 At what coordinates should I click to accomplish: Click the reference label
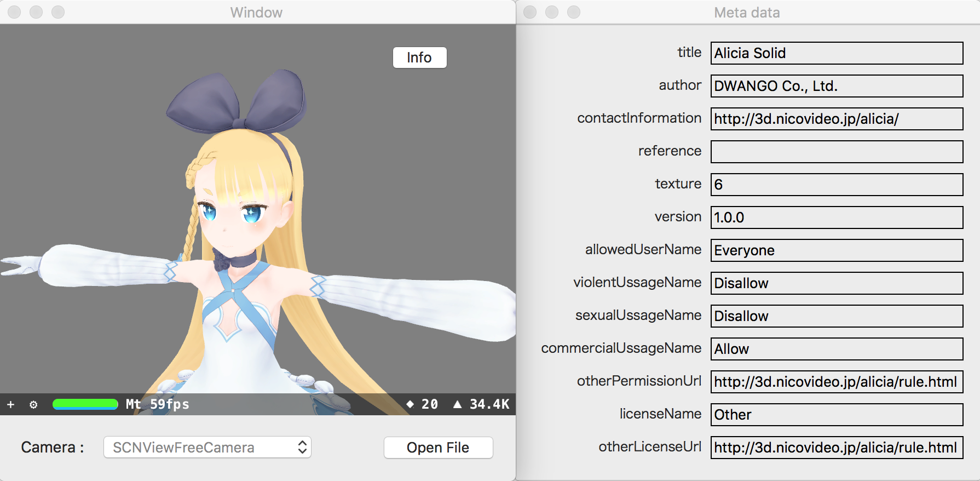[x=670, y=151]
